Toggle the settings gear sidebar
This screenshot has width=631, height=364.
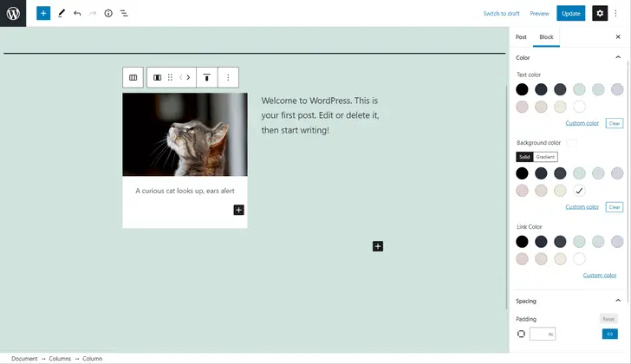(x=600, y=13)
